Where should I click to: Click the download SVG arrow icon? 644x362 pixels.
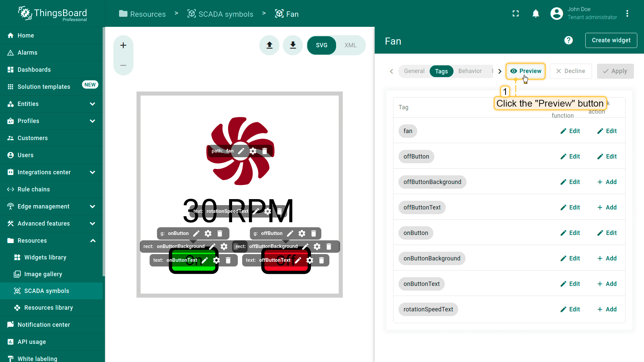[293, 45]
